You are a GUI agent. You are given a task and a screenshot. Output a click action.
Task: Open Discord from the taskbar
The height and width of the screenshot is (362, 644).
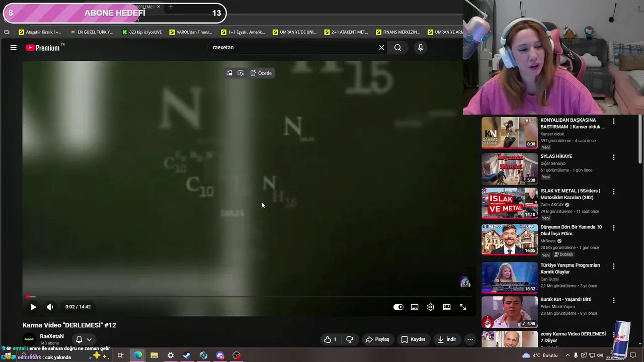point(220,355)
